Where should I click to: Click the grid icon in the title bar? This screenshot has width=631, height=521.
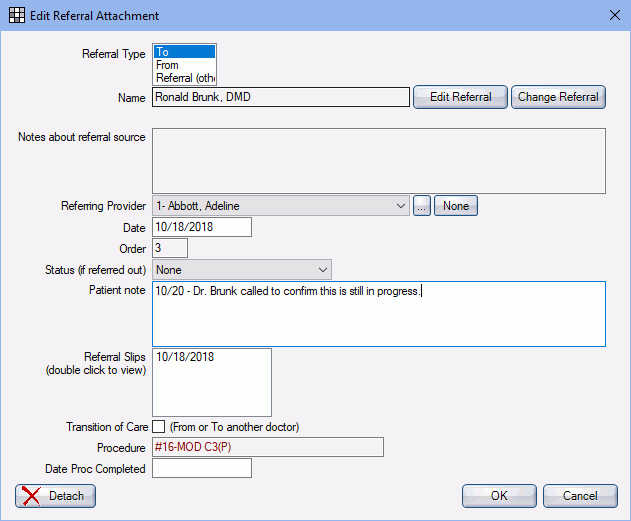(x=16, y=16)
